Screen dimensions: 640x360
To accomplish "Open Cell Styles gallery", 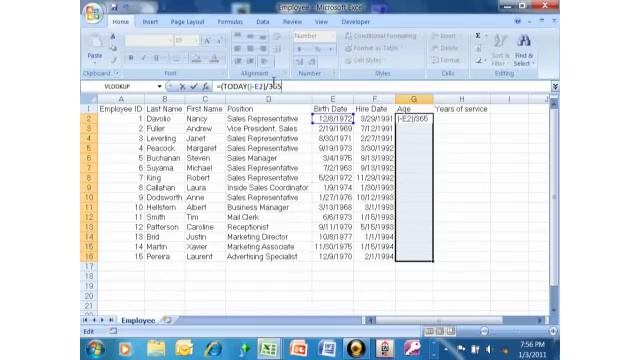I will tap(364, 60).
